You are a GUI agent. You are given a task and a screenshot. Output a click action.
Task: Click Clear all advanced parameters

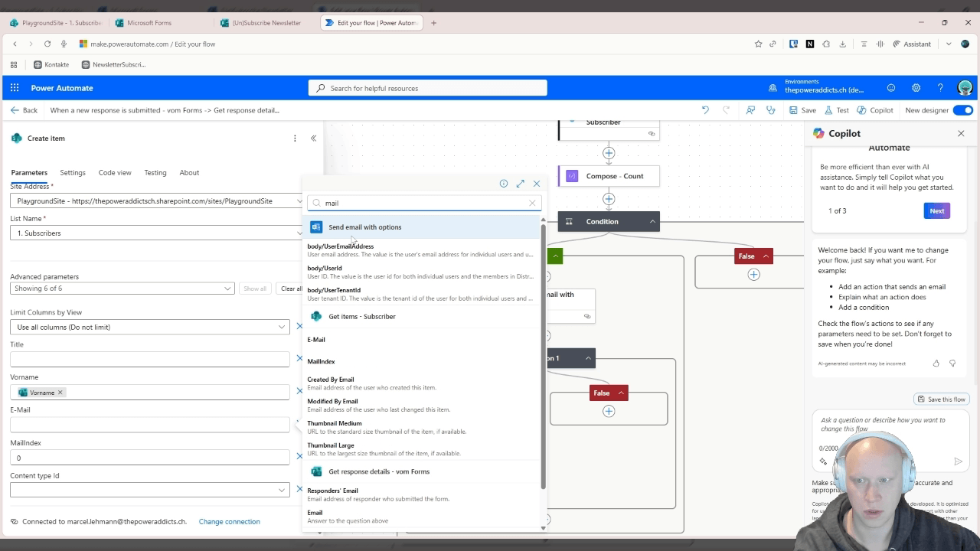[x=291, y=289]
